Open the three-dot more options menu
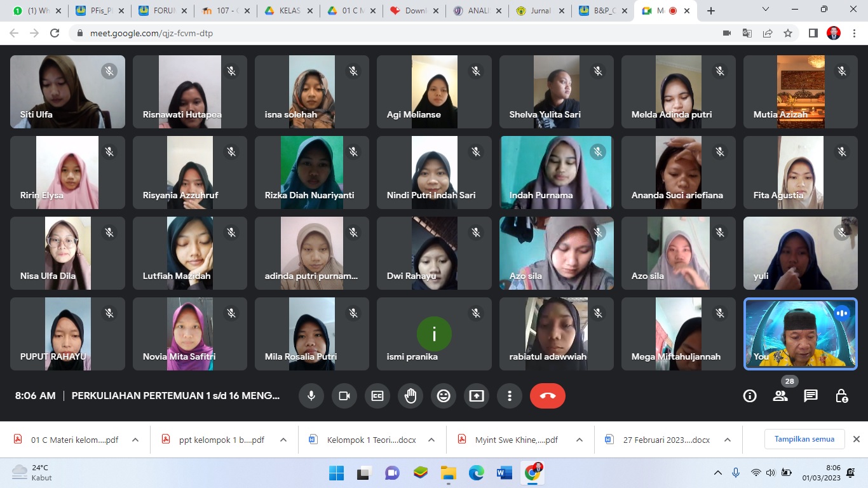This screenshot has width=868, height=488. click(x=510, y=396)
